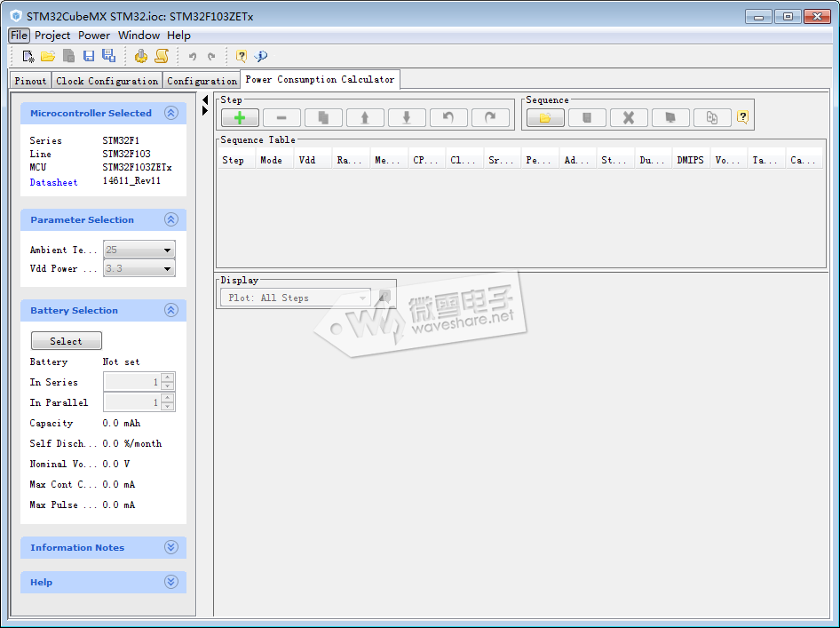The height and width of the screenshot is (628, 840).
Task: Load a sequence using the folder icon
Action: (544, 117)
